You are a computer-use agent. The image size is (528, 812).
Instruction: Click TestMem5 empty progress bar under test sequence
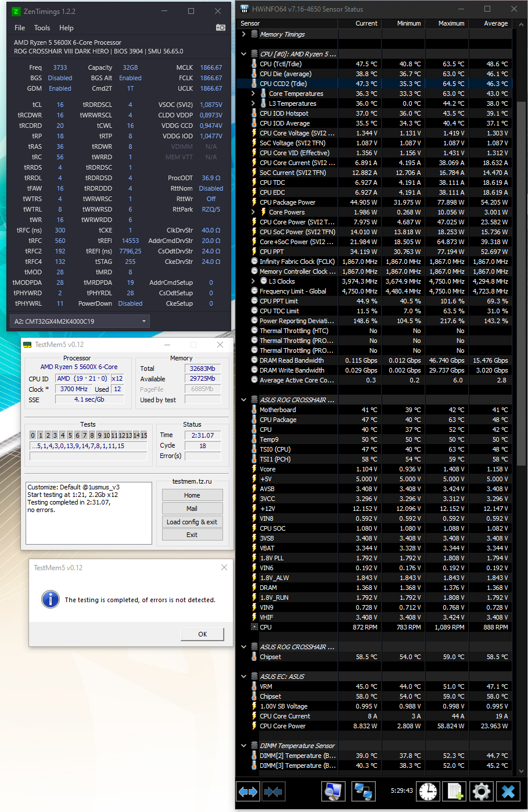click(88, 456)
